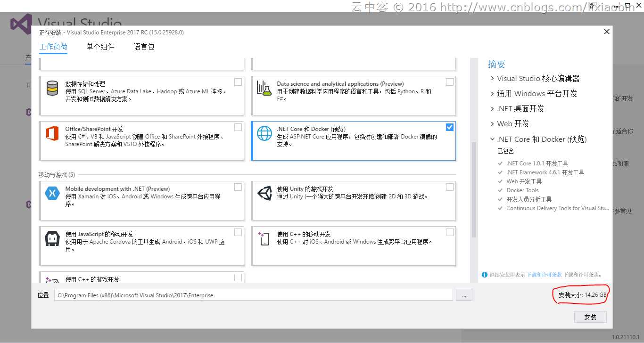Click the 使用 C++ 的游戏开发 workload title
Screen dimensions: 644x343
[x=92, y=279]
